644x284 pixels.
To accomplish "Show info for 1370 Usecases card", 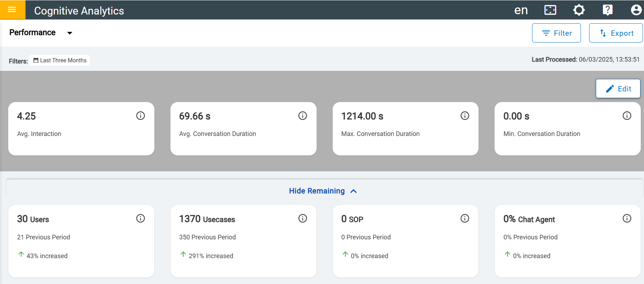I will pyautogui.click(x=303, y=218).
